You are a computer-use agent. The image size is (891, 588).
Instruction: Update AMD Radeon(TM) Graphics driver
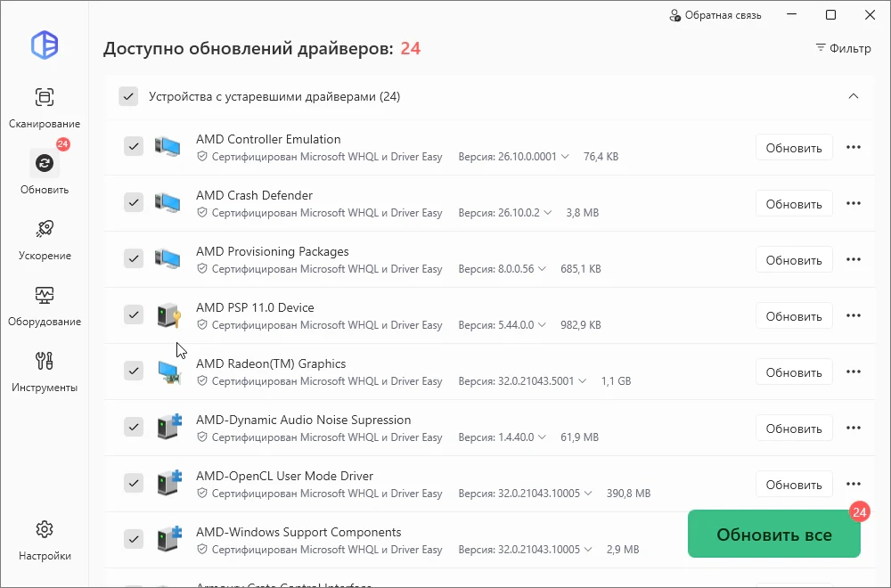pos(794,372)
